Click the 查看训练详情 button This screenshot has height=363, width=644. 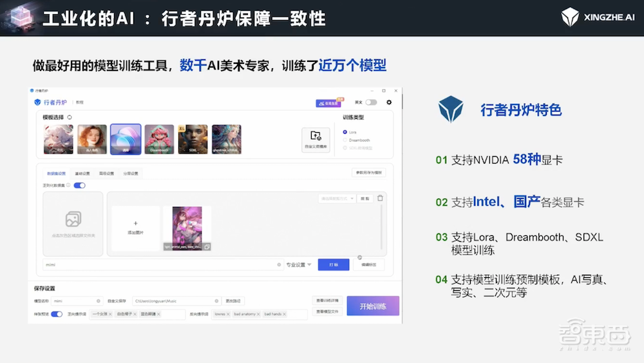point(327,300)
